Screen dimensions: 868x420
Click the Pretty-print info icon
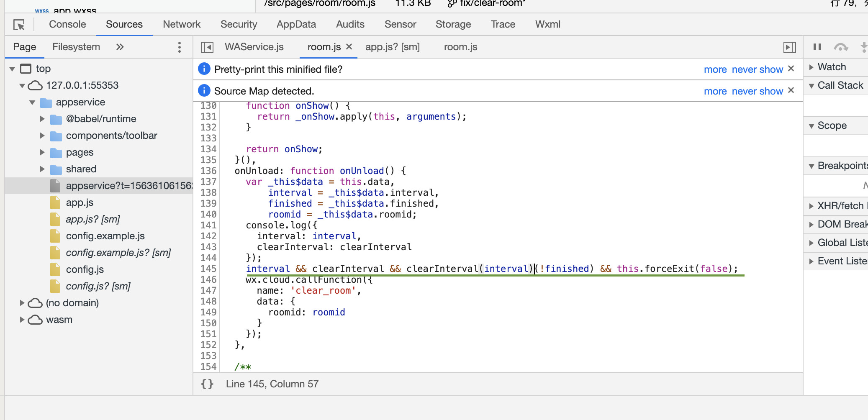[204, 69]
